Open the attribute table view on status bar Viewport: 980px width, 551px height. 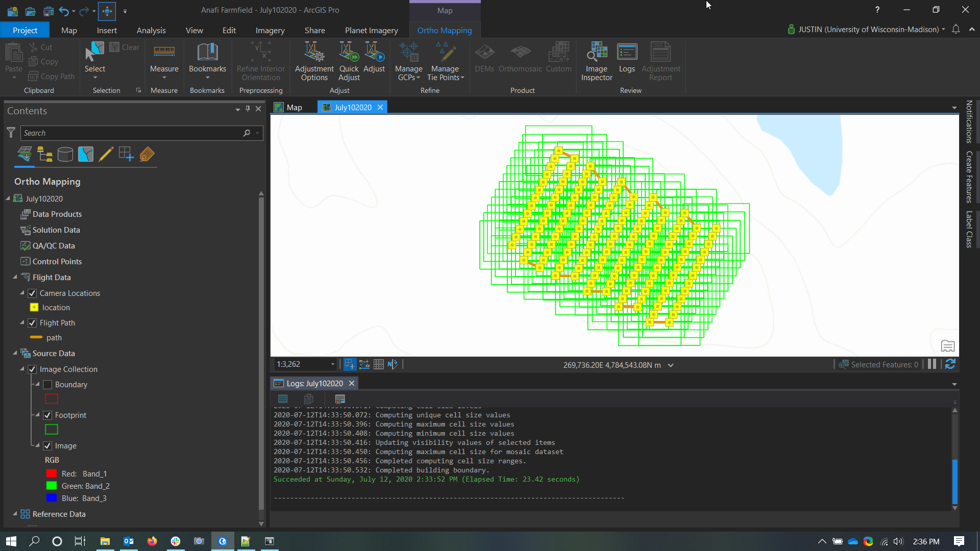coord(378,364)
